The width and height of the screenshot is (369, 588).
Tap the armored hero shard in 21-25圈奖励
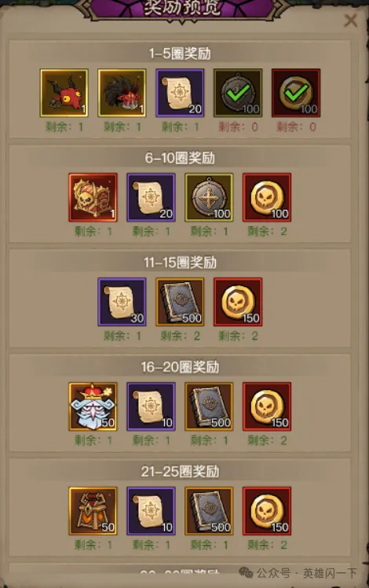(x=93, y=511)
